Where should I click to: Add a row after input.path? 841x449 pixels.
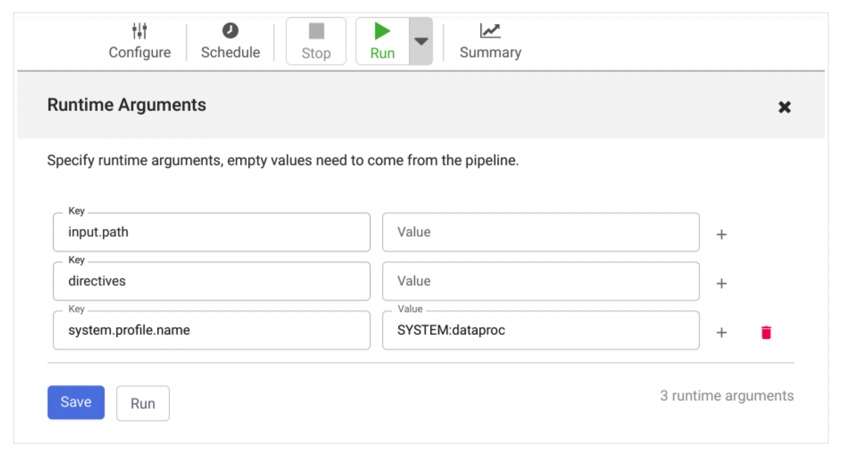pyautogui.click(x=721, y=234)
